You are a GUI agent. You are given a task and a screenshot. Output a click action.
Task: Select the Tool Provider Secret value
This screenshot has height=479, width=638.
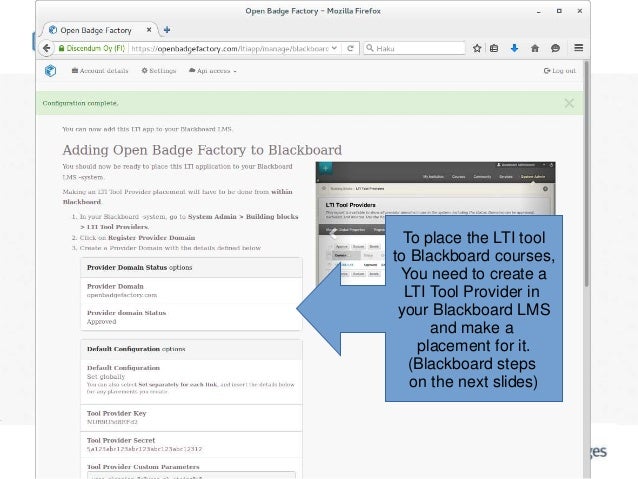(144, 449)
